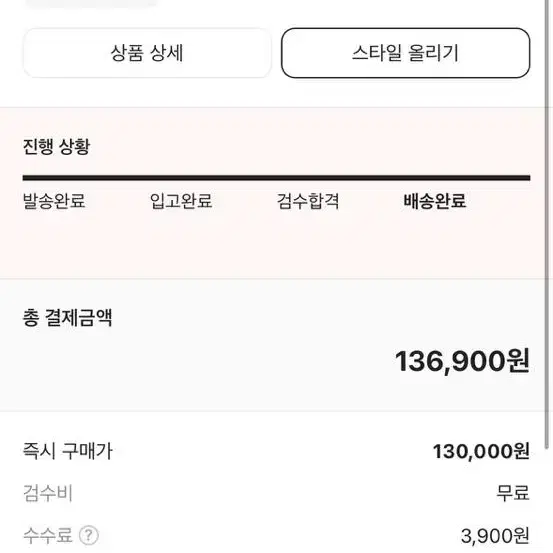Select the 발송완료 progress step
This screenshot has height=553, width=553.
tap(54, 201)
